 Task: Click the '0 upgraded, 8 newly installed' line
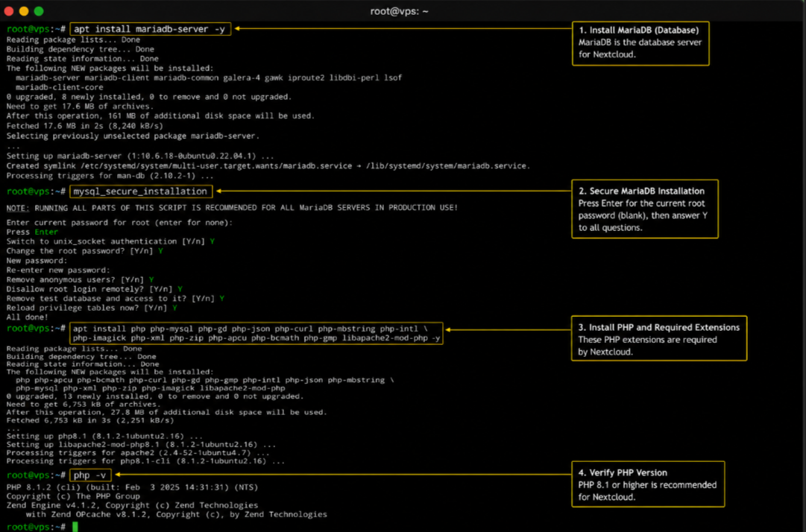tap(149, 97)
